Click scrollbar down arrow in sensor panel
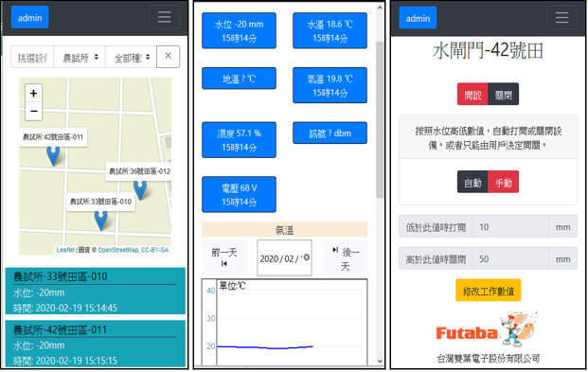 (380, 362)
